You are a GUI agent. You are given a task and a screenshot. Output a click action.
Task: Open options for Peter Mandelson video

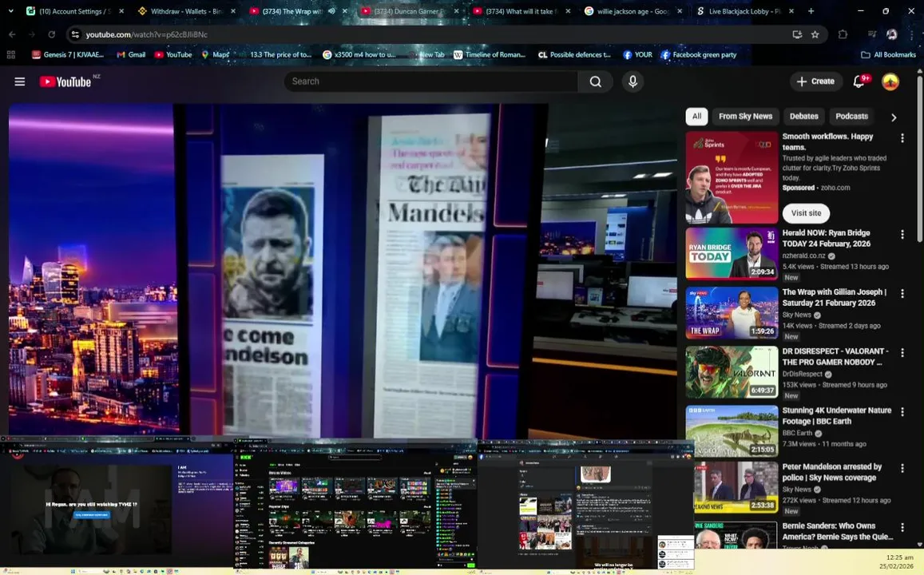coord(902,468)
